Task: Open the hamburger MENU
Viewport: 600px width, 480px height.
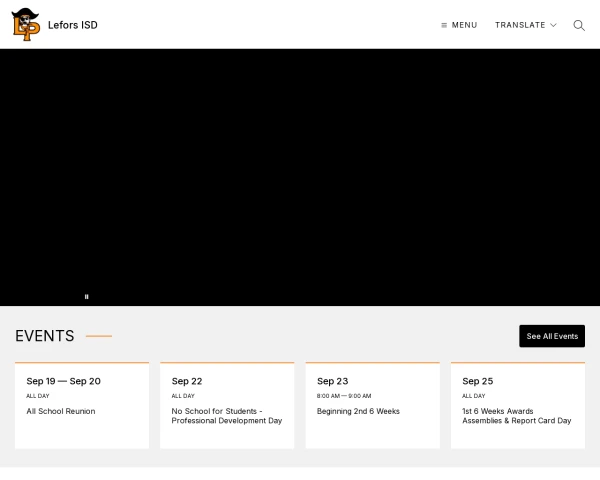Action: (459, 25)
